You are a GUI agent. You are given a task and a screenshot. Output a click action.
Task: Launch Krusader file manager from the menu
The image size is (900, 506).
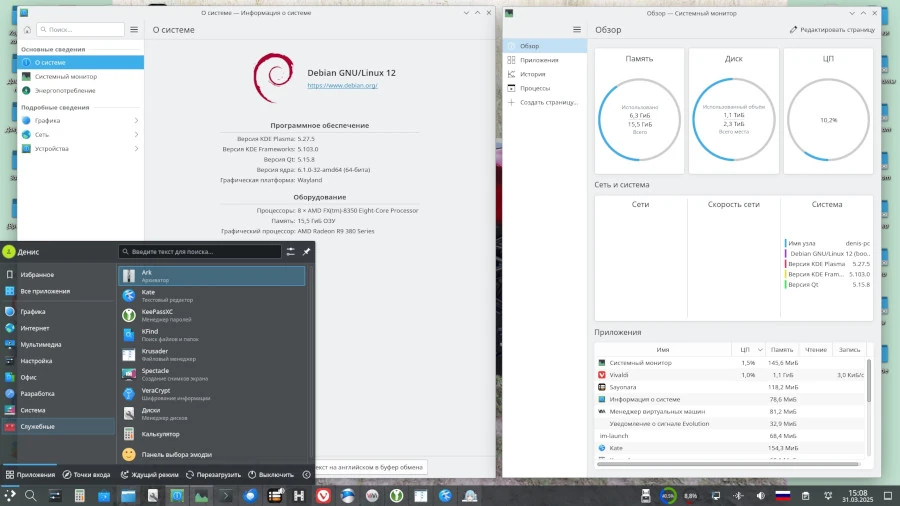(211, 355)
